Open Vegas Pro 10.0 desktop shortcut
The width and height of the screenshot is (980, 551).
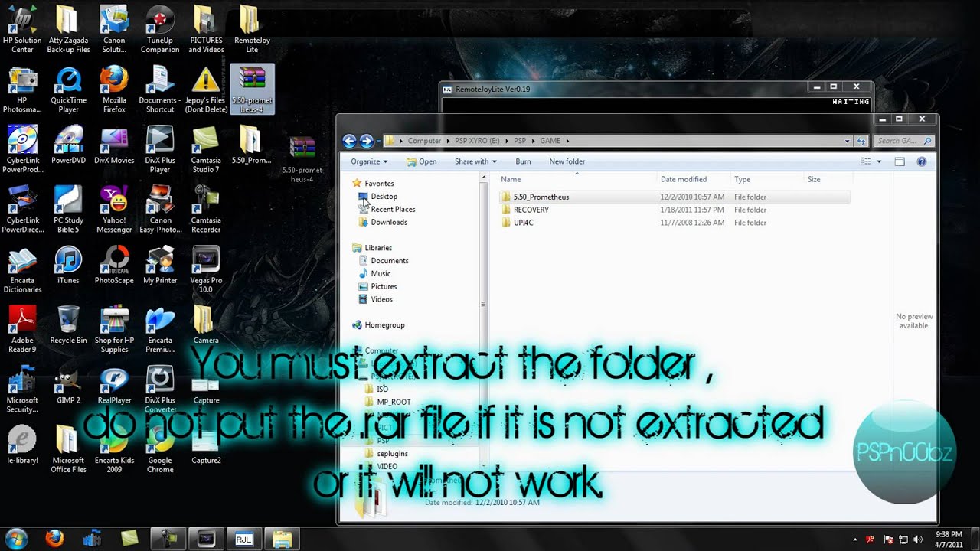coord(206,269)
